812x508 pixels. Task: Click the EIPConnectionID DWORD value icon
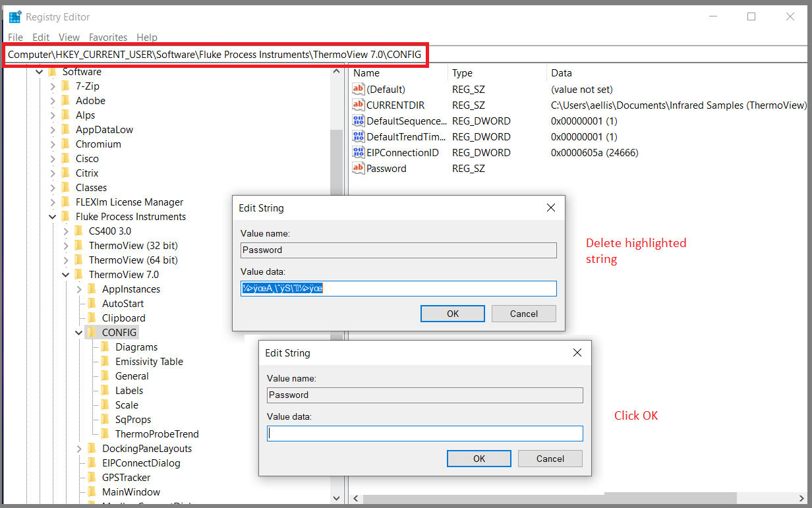(x=359, y=152)
